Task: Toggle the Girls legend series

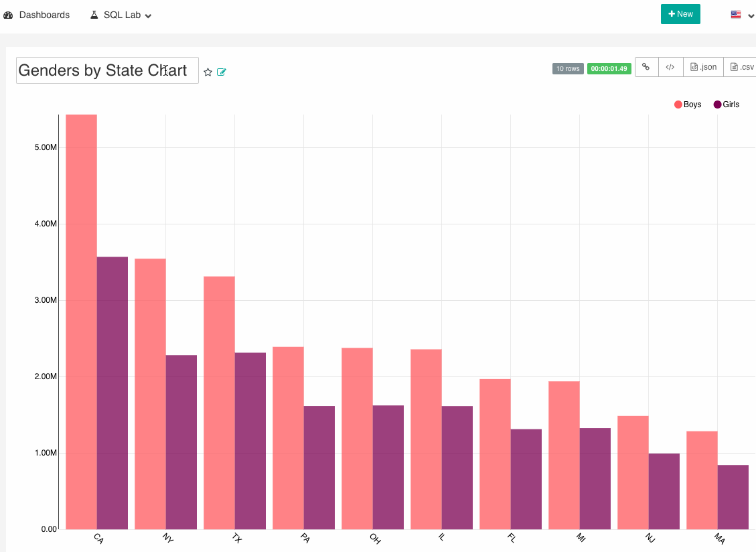Action: click(x=726, y=105)
